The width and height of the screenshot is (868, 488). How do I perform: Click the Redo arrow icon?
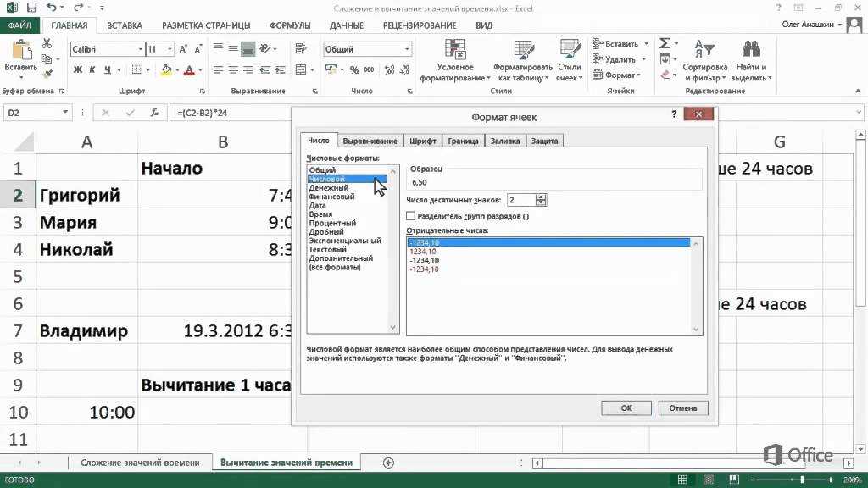(78, 7)
